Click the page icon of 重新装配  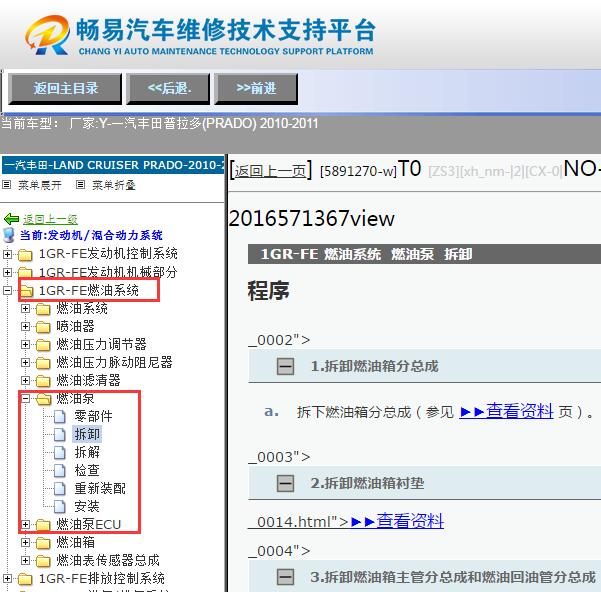59,489
